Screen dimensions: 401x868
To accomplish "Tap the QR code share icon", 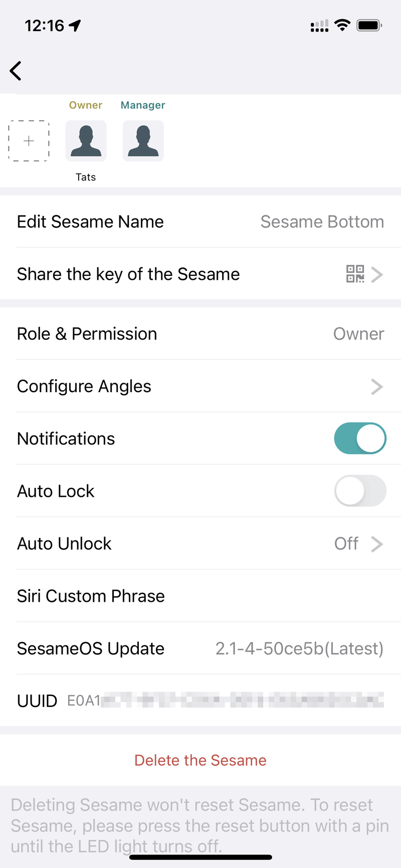I will coord(355,274).
